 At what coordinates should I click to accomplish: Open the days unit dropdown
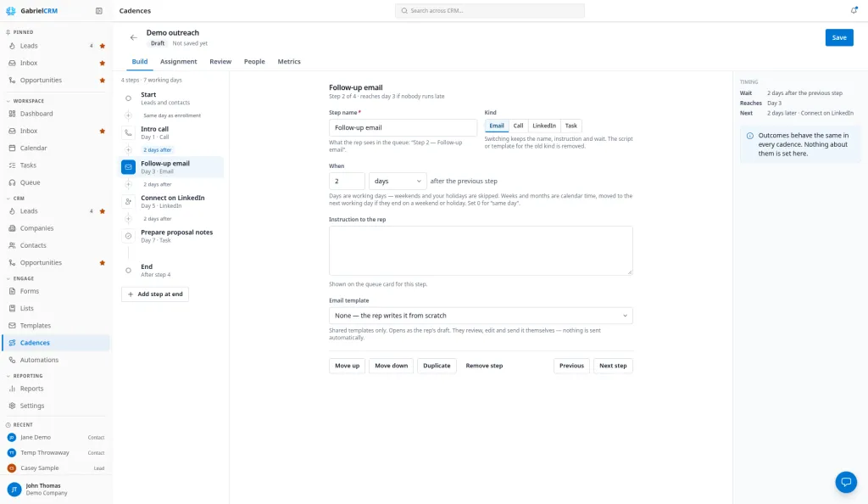[x=398, y=181]
